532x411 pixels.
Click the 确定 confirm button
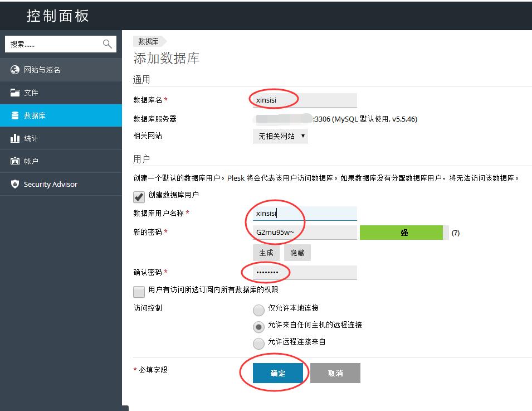pyautogui.click(x=278, y=373)
